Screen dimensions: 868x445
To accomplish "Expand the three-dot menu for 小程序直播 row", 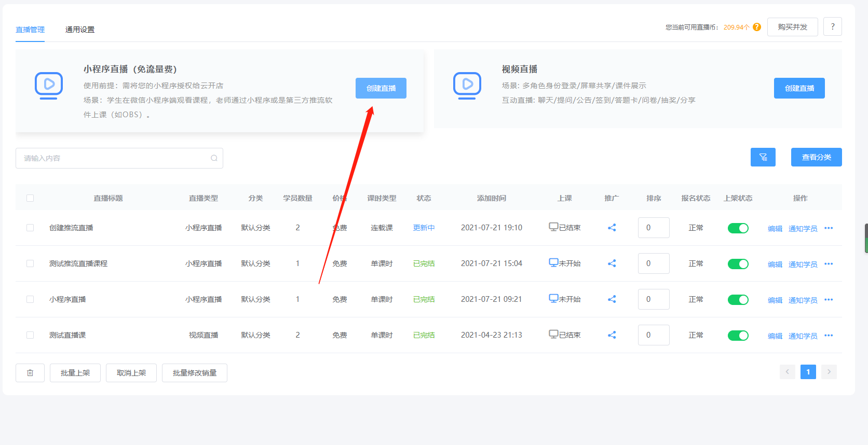I will point(829,300).
